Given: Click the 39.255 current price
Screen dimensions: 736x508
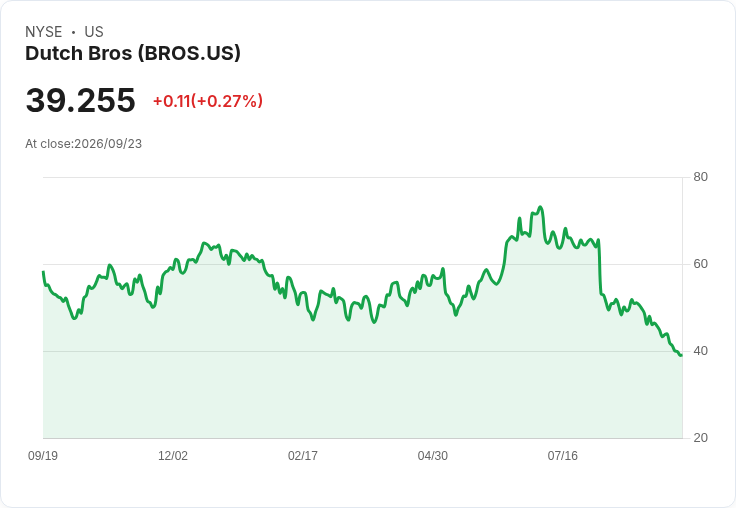Looking at the screenshot, I should coord(80,100).
